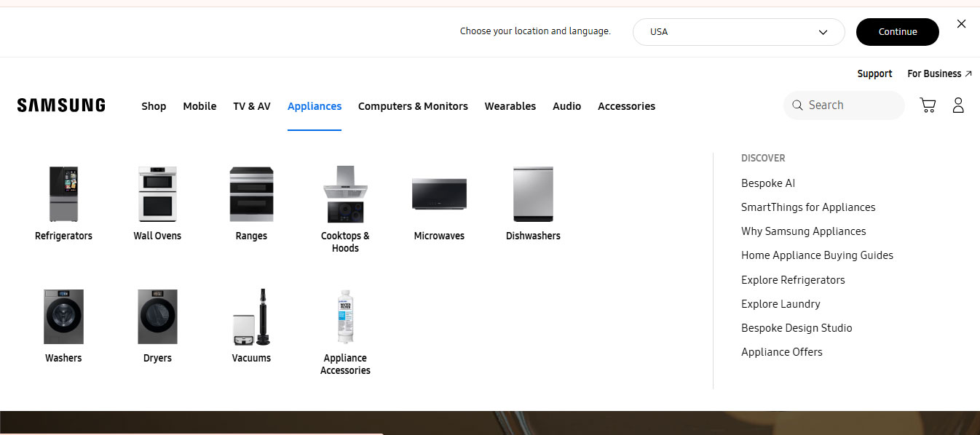This screenshot has width=980, height=435.
Task: Open the Home Appliance Buying Guides link
Action: 817,255
